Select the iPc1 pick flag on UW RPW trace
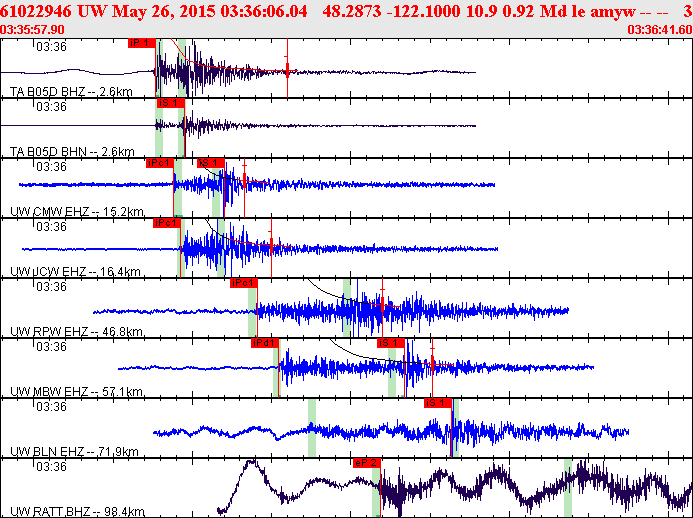 click(244, 283)
